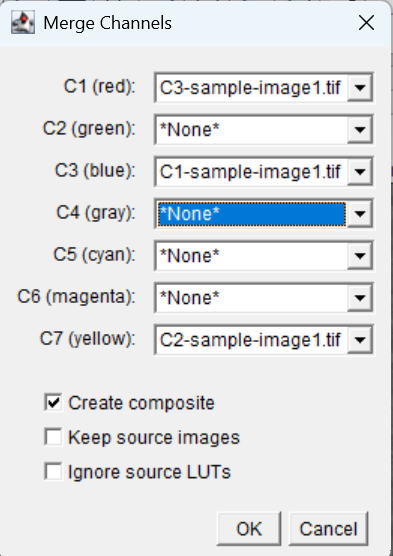
Task: Expand the C4 (gray) dropdown arrow
Action: point(360,213)
